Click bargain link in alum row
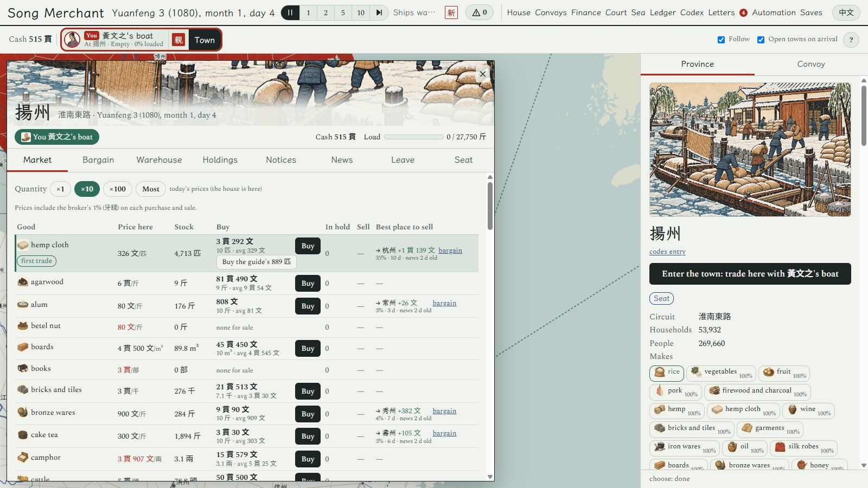868x488 pixels. click(x=444, y=303)
